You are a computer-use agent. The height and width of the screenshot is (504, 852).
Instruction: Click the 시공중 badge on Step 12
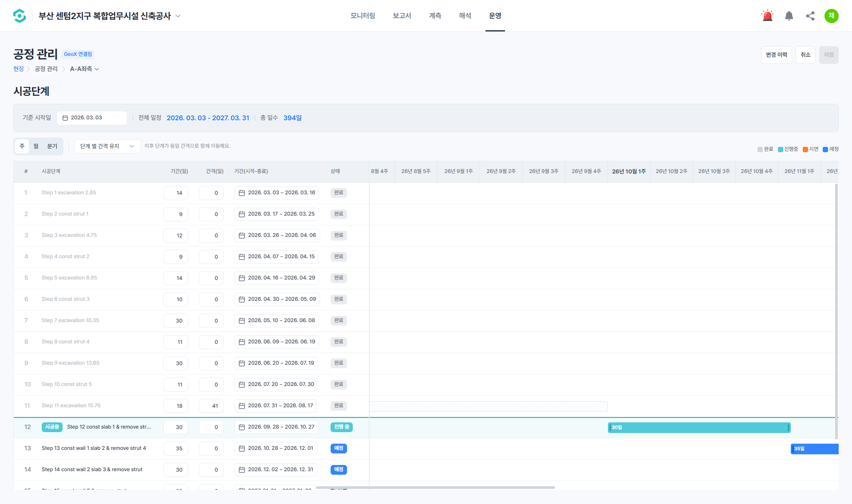[52, 427]
